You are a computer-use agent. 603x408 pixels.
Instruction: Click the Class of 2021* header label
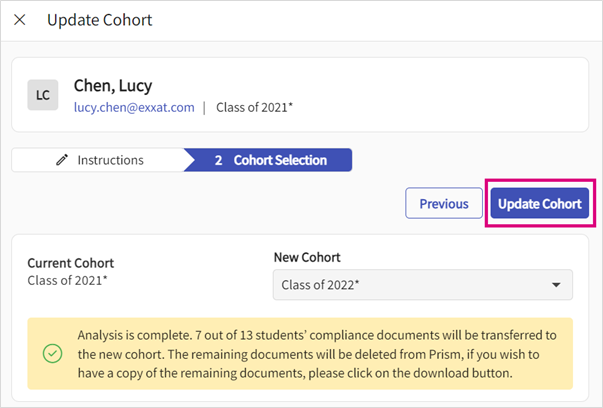click(254, 107)
